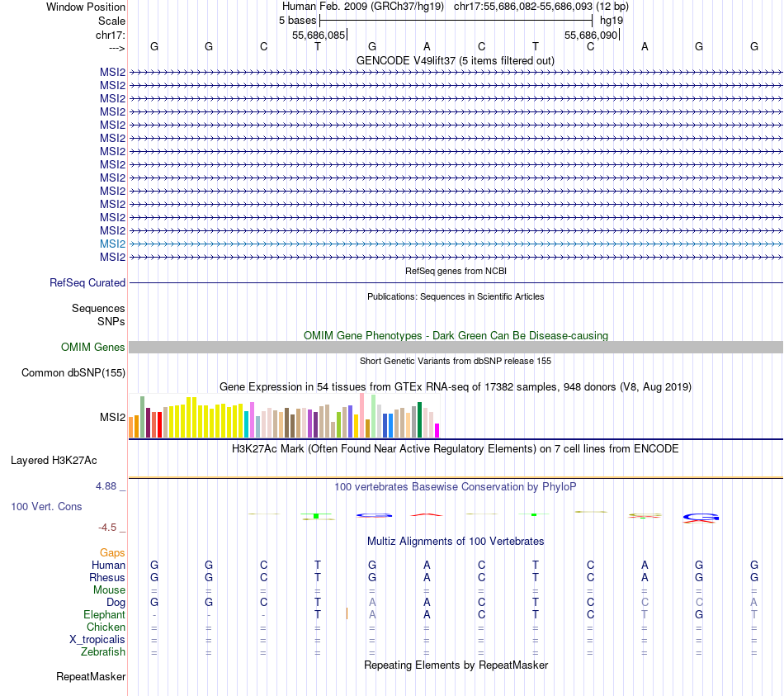Open Repeating Elements by RepeatMasker title
The height and width of the screenshot is (696, 784).
click(x=456, y=665)
